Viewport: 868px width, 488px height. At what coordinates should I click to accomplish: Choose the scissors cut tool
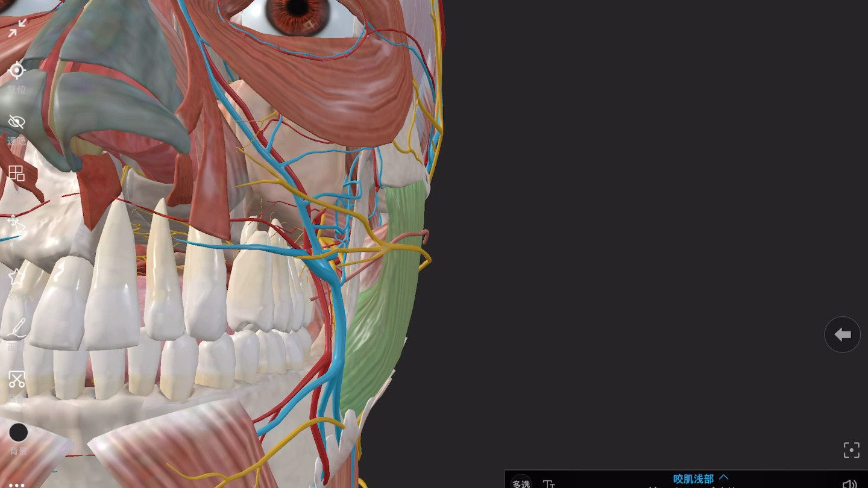coord(17,380)
